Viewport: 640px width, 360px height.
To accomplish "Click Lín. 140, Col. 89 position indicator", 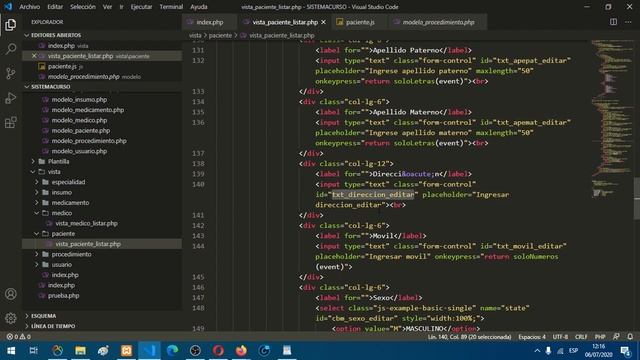I will (469, 337).
